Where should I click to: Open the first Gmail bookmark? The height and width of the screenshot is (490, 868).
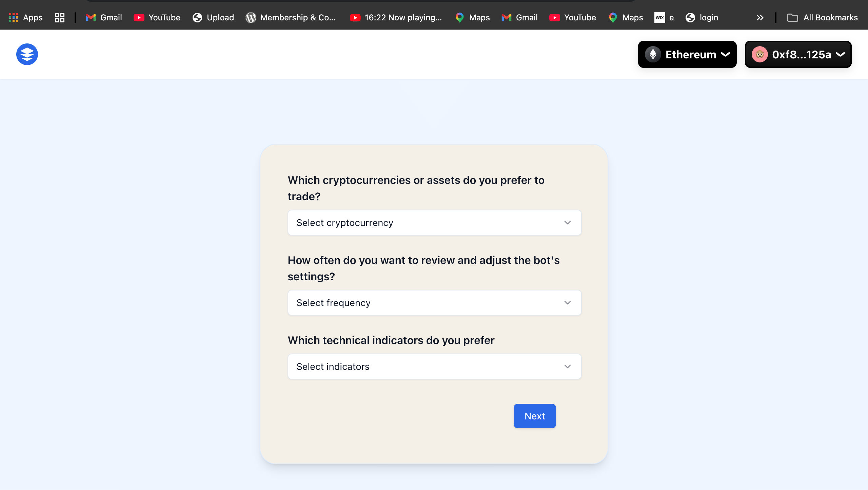pos(104,18)
